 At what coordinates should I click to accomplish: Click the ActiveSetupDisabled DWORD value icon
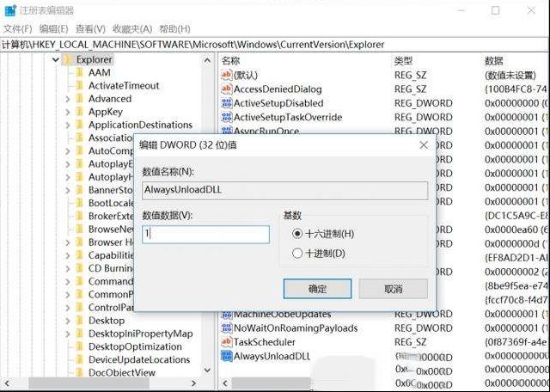click(x=227, y=103)
